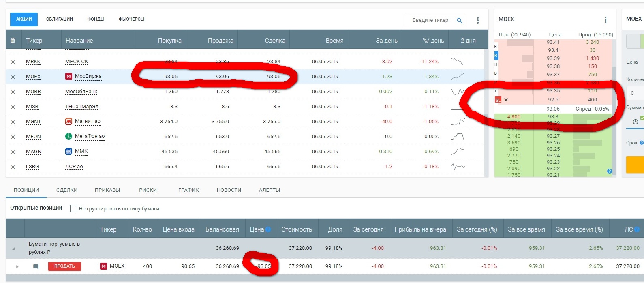644x283 pixels.
Task: Open the LSRG ticker link
Action: [x=32, y=167]
